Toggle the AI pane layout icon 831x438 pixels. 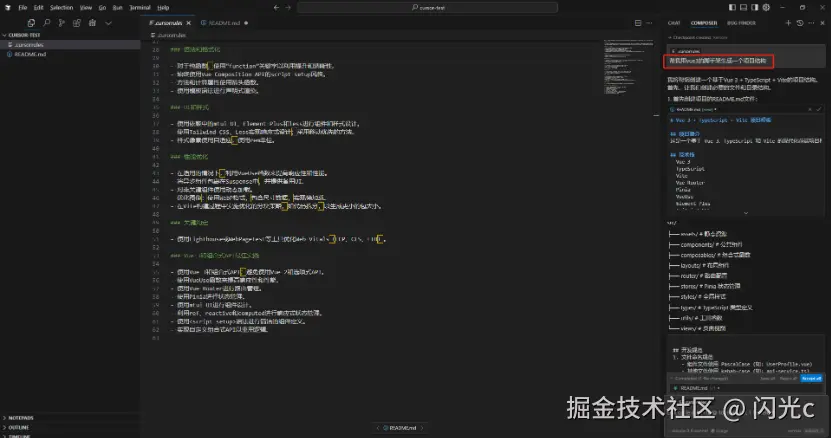pos(755,7)
